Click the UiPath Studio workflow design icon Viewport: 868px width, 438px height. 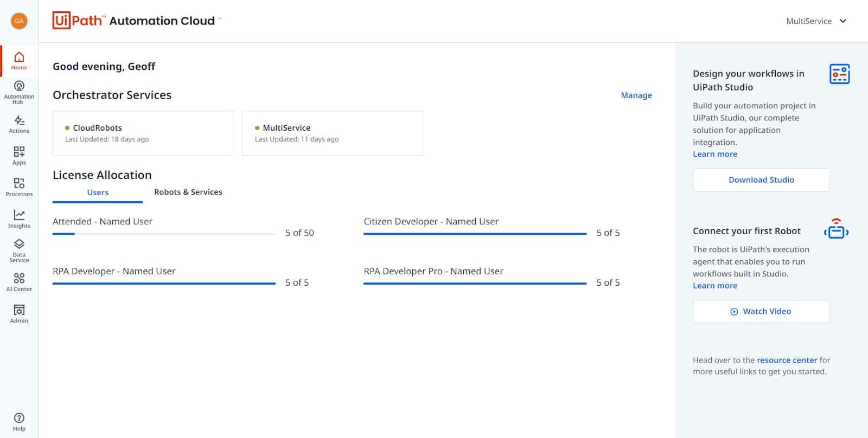(x=839, y=74)
